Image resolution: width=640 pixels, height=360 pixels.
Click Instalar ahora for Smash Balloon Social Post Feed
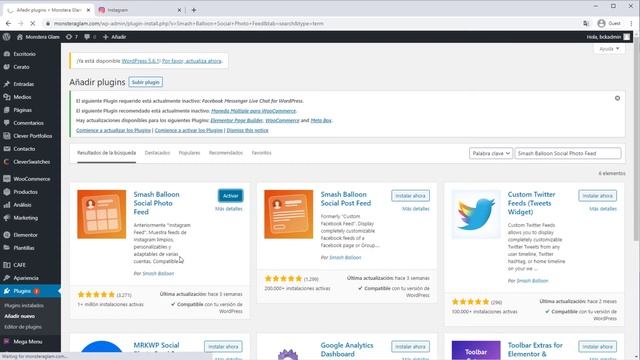point(410,196)
